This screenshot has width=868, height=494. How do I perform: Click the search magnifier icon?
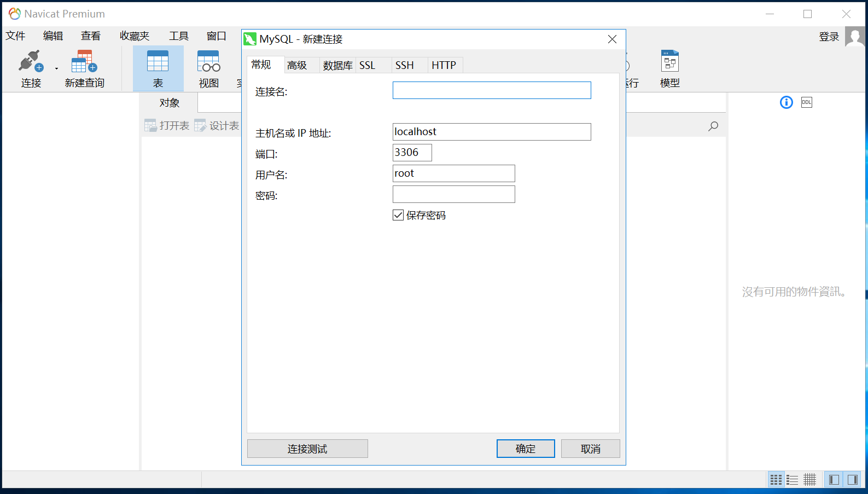point(713,126)
